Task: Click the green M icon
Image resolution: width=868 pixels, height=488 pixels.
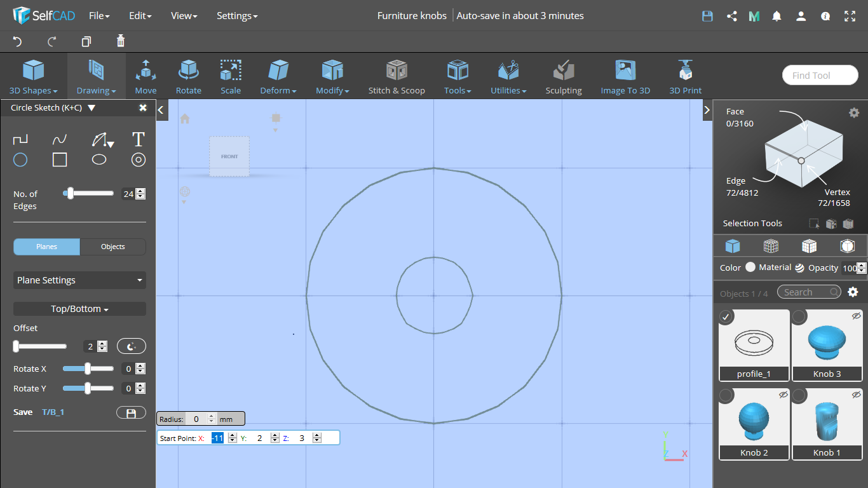Action: [754, 16]
